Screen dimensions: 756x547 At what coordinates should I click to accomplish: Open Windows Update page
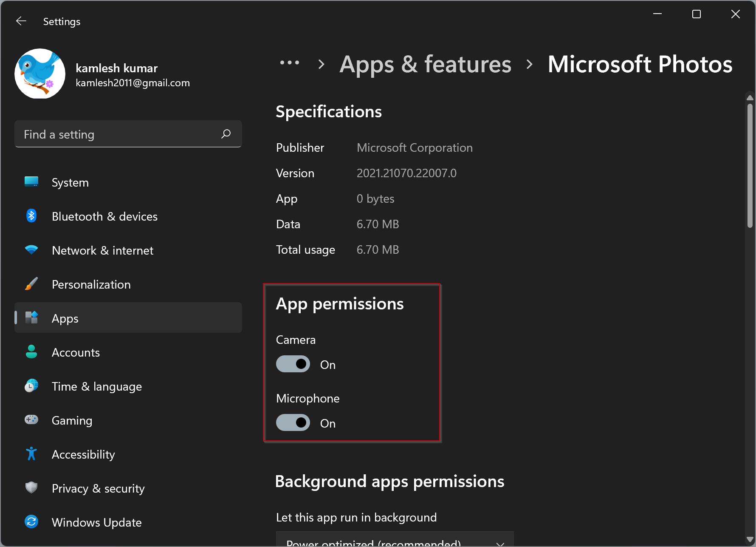pyautogui.click(x=128, y=522)
